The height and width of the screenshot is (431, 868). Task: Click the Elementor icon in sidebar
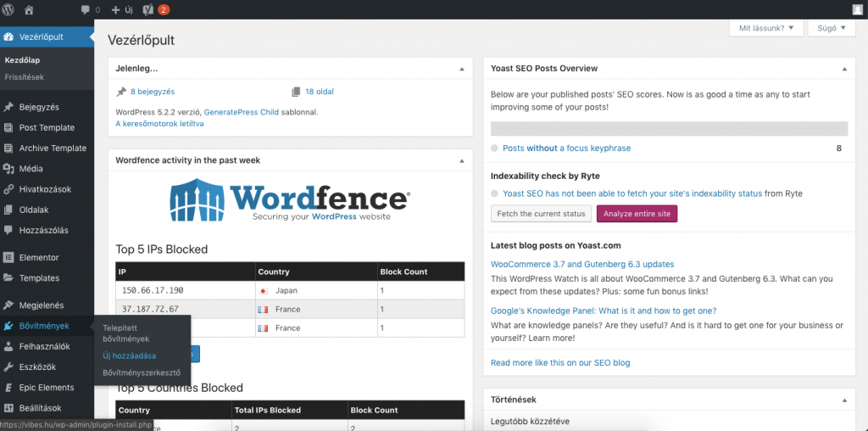click(x=8, y=257)
